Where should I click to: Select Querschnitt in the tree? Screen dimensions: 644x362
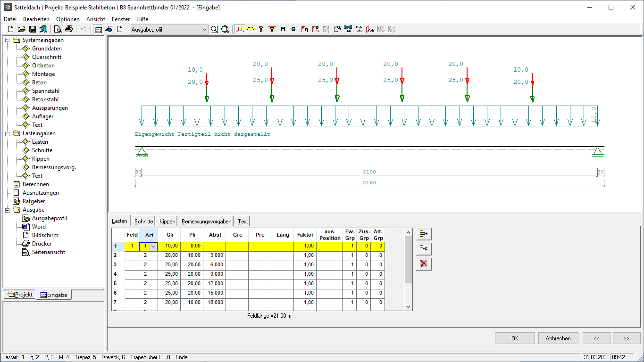(47, 57)
